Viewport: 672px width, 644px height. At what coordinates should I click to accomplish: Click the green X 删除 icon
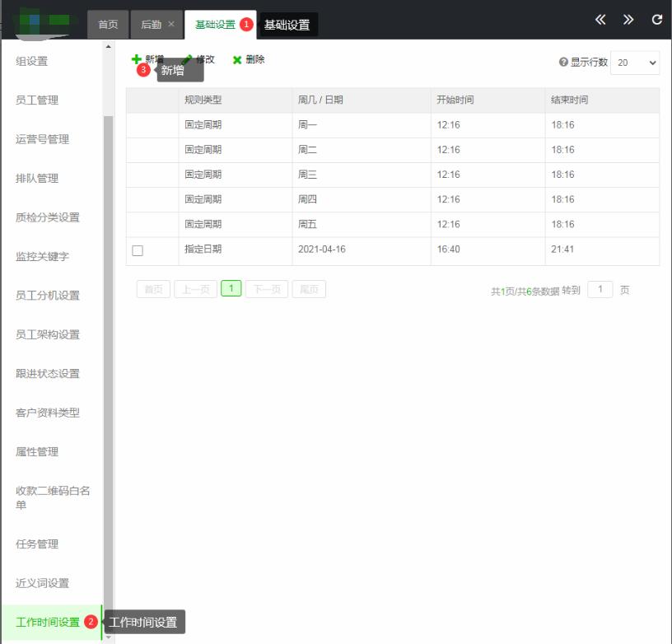point(237,60)
